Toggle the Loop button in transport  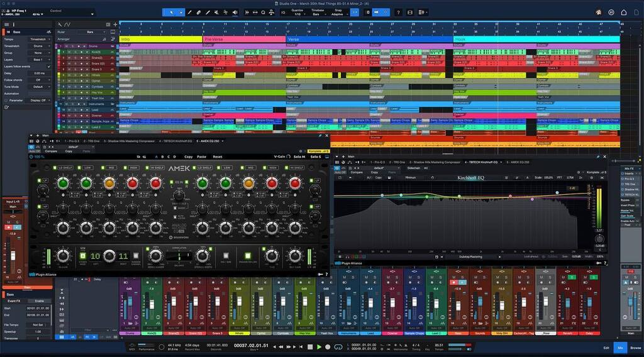click(338, 347)
